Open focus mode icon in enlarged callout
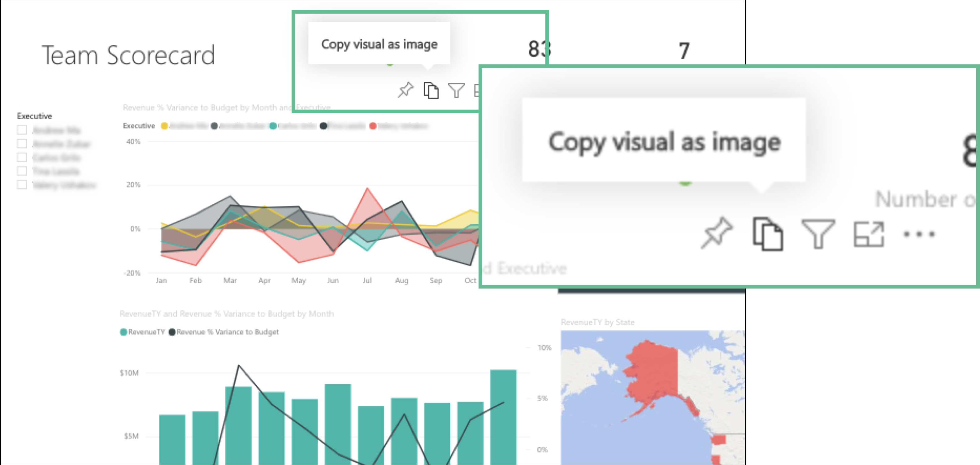The width and height of the screenshot is (980, 465). click(869, 234)
